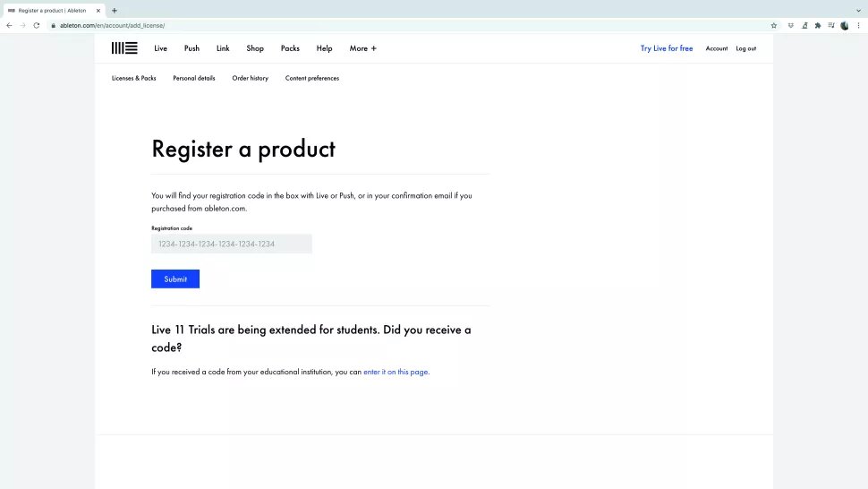Image resolution: width=868 pixels, height=489 pixels.
Task: Follow the 'enter it on this page' link
Action: point(396,372)
